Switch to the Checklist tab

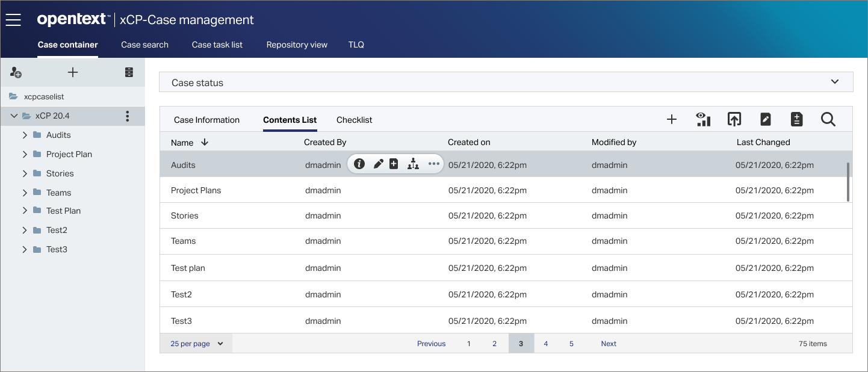point(355,120)
